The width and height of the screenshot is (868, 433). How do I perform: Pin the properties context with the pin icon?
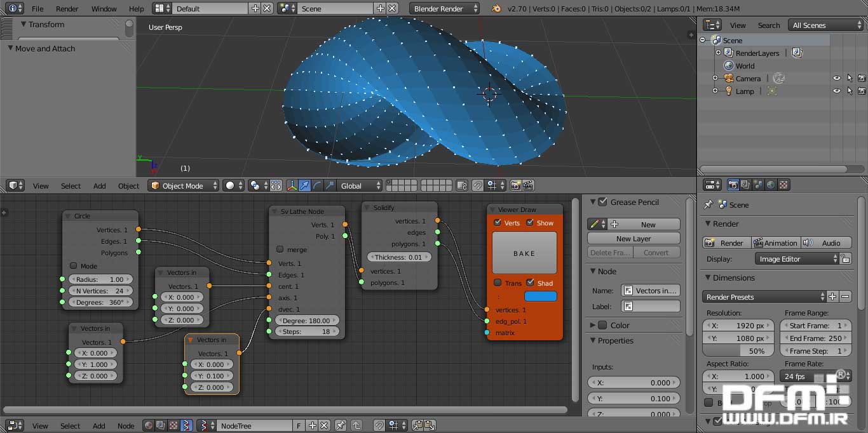pos(709,205)
